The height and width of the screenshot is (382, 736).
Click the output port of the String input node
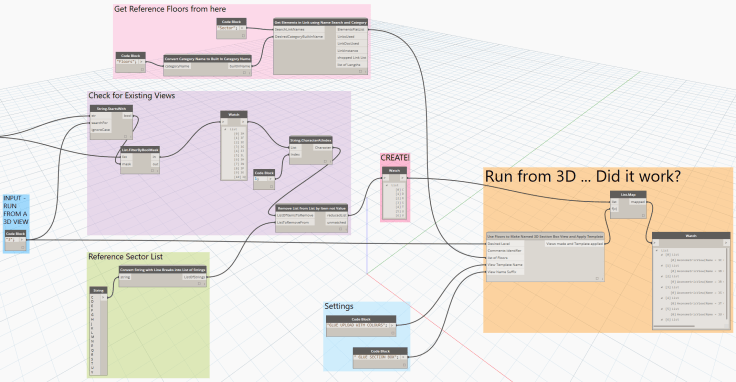pyautogui.click(x=103, y=298)
